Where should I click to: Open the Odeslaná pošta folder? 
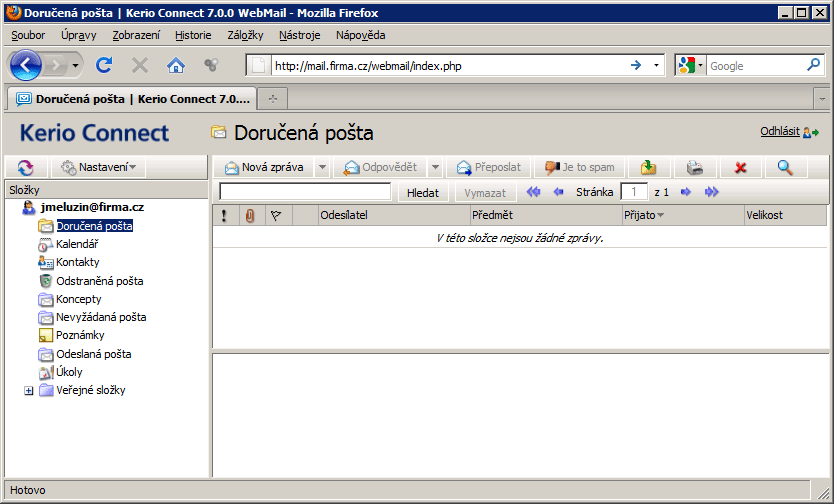[x=94, y=354]
